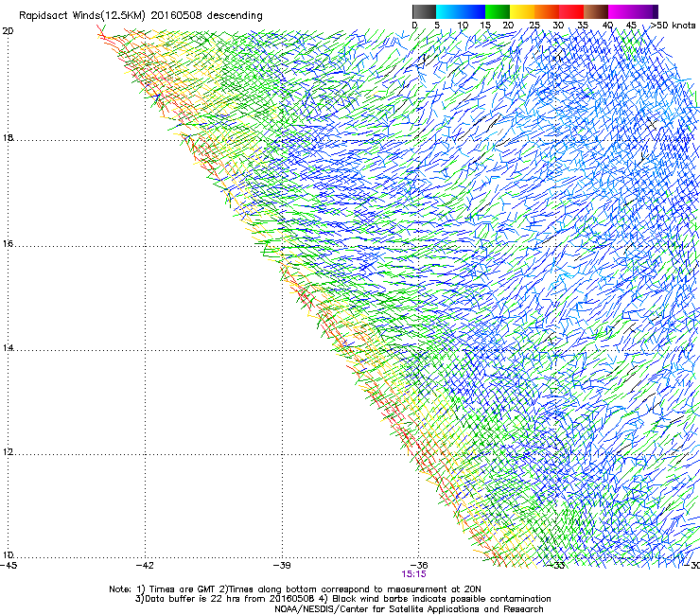Click longitude label '-42' on bottom axis
Image resolution: width=700 pixels, height=615 pixels.
click(145, 566)
